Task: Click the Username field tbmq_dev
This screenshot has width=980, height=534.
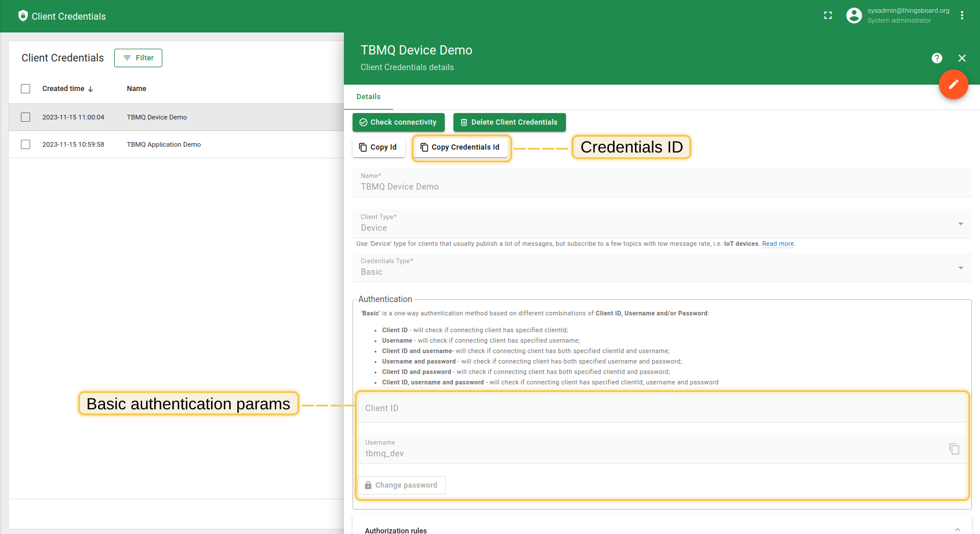Action: tap(662, 449)
